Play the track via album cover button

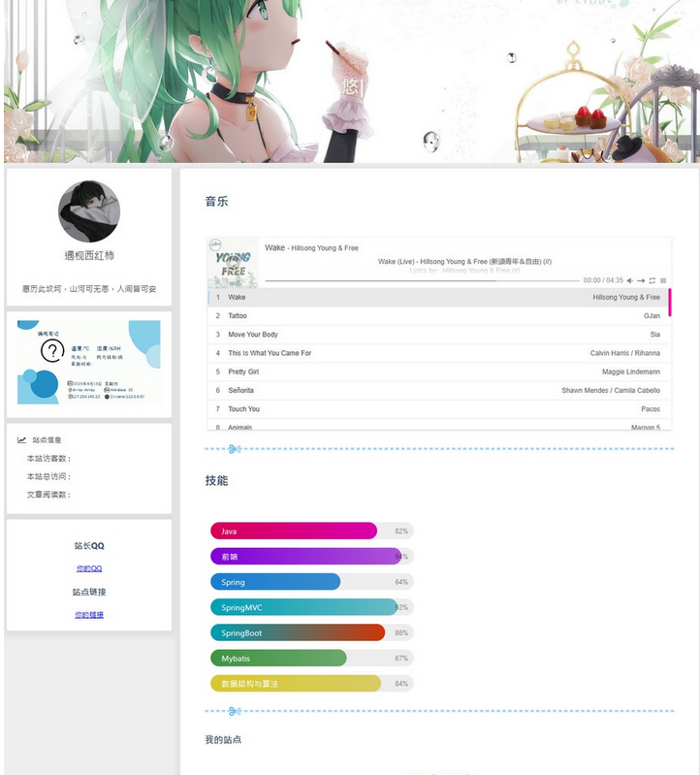pyautogui.click(x=233, y=263)
